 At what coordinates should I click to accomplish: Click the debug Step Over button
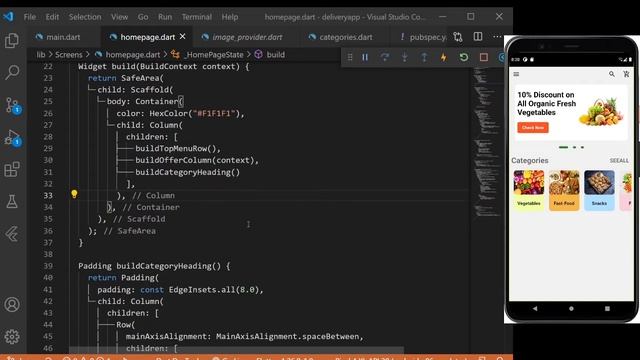point(384,57)
